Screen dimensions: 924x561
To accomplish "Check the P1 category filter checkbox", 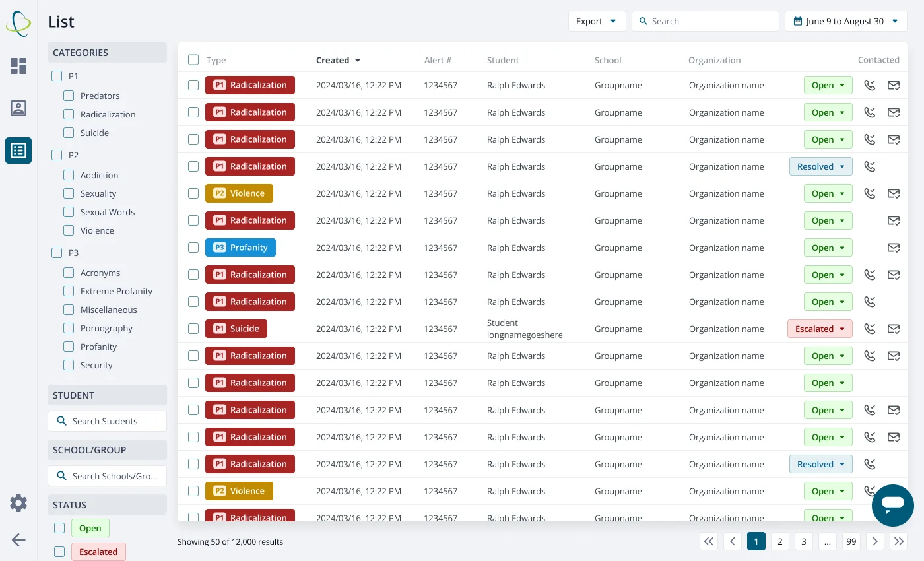I will click(x=57, y=76).
